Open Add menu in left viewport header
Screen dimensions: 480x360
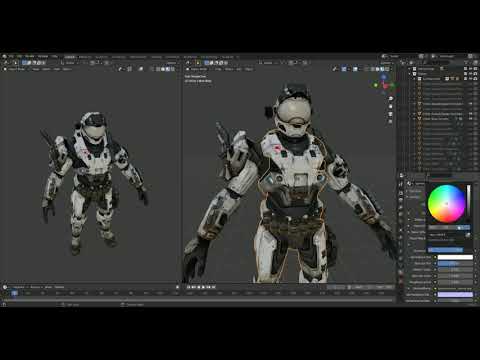tap(57, 69)
